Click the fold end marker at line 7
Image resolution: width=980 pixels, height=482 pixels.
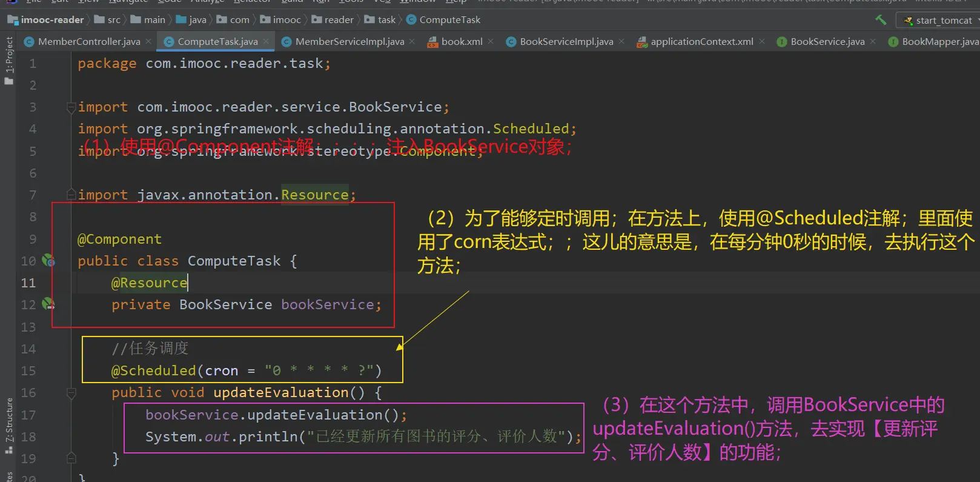71,195
